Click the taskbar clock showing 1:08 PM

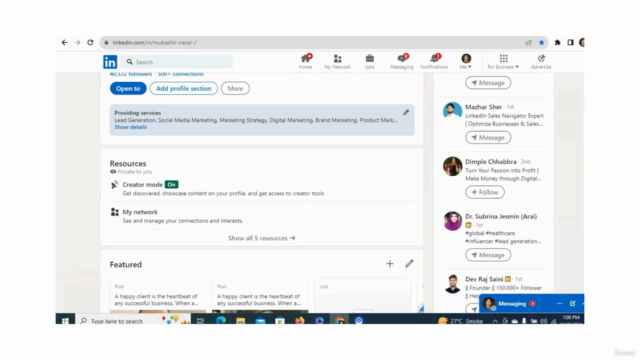tap(571, 319)
